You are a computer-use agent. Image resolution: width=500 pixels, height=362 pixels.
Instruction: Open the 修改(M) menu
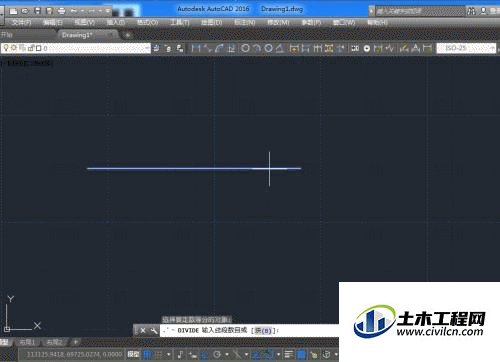click(x=278, y=23)
